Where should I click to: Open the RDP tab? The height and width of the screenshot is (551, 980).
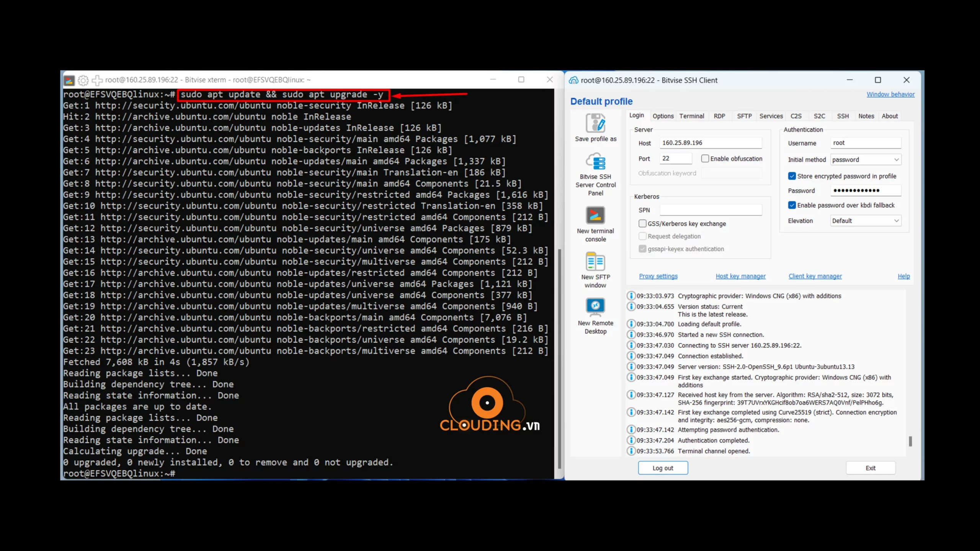pyautogui.click(x=719, y=116)
